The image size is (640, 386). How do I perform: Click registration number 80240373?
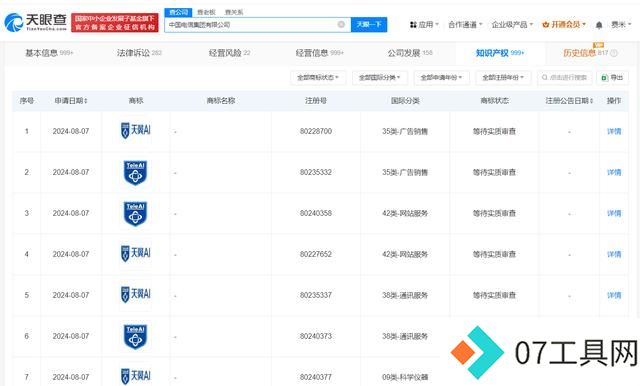316,336
